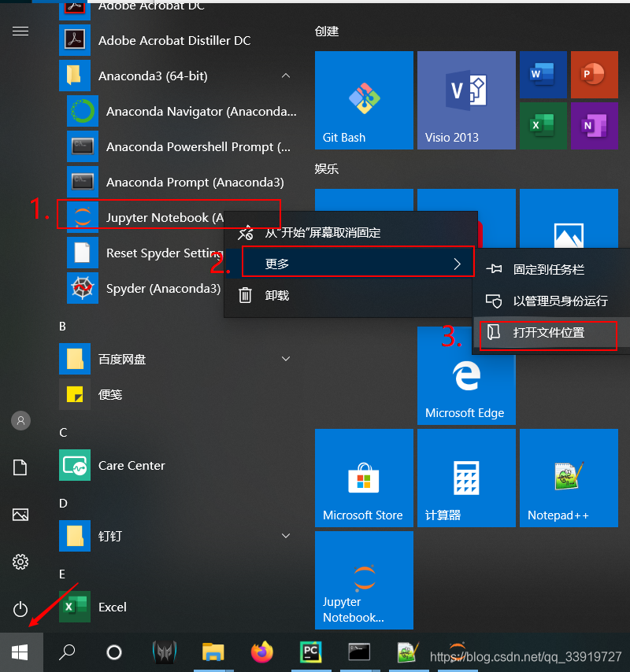
Task: Open Firefox from the taskbar
Action: 262,652
